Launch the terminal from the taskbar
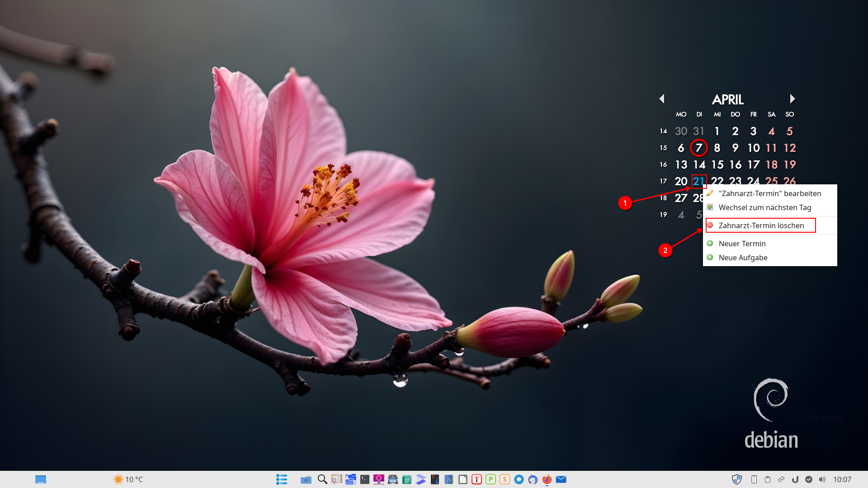This screenshot has width=868, height=488. 365,479
